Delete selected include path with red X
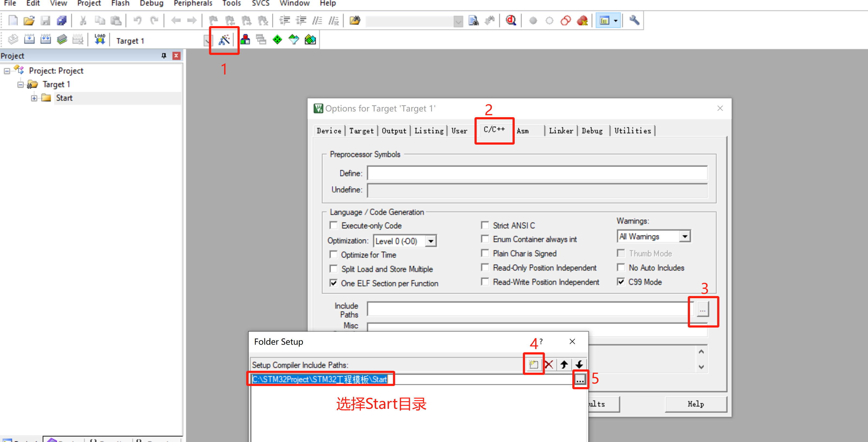Viewport: 868px width, 442px height. coord(549,364)
